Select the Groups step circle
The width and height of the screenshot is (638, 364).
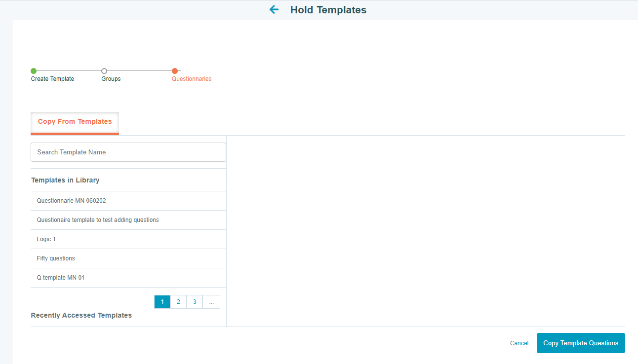[104, 71]
